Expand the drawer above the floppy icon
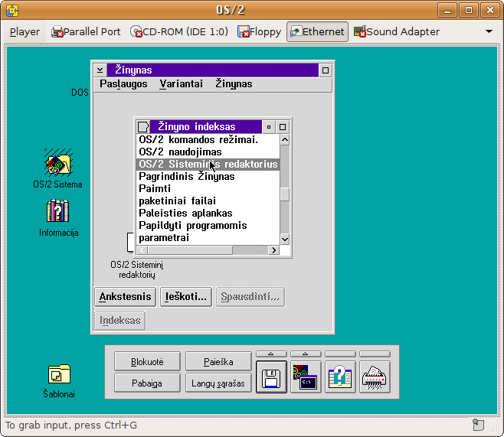Image resolution: width=504 pixels, height=437 pixels. [271, 354]
